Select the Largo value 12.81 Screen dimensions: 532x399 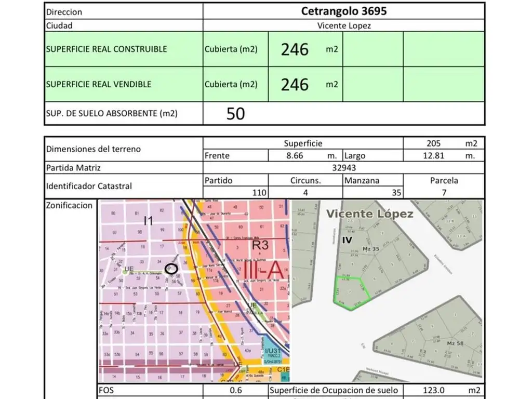coord(433,155)
